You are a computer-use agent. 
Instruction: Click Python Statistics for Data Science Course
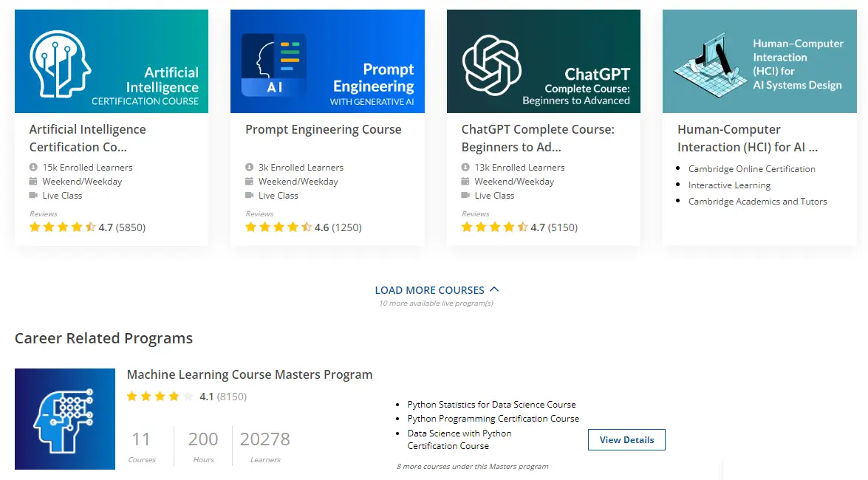[x=491, y=405]
